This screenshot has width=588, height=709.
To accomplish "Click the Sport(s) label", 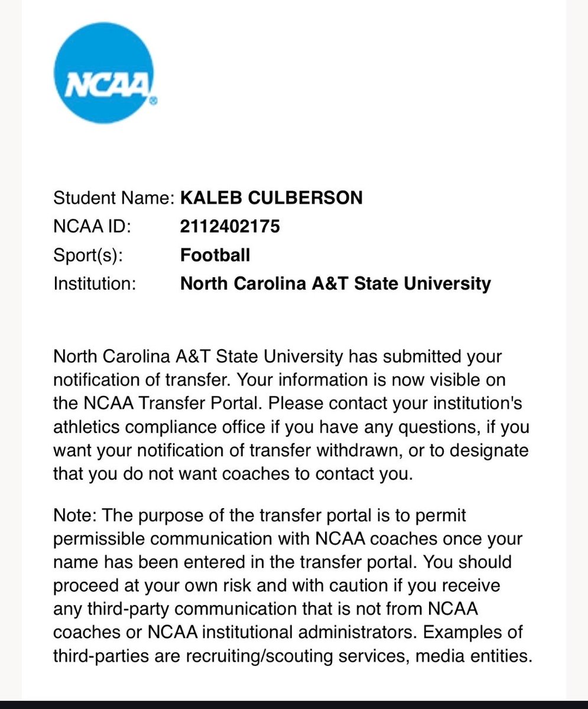I will pyautogui.click(x=90, y=255).
